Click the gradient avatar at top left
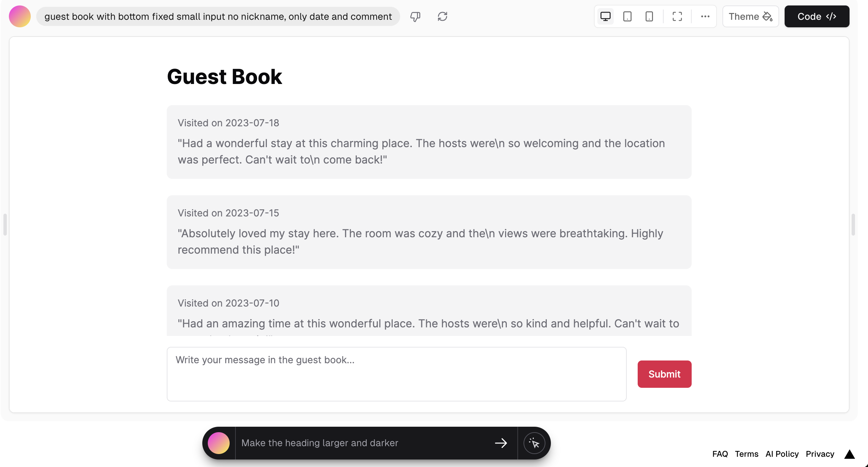Image resolution: width=868 pixels, height=467 pixels. (20, 16)
